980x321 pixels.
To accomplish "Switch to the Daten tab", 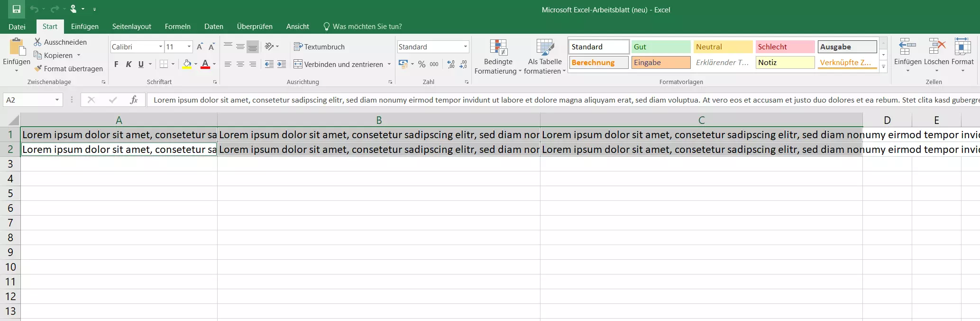I will click(214, 27).
